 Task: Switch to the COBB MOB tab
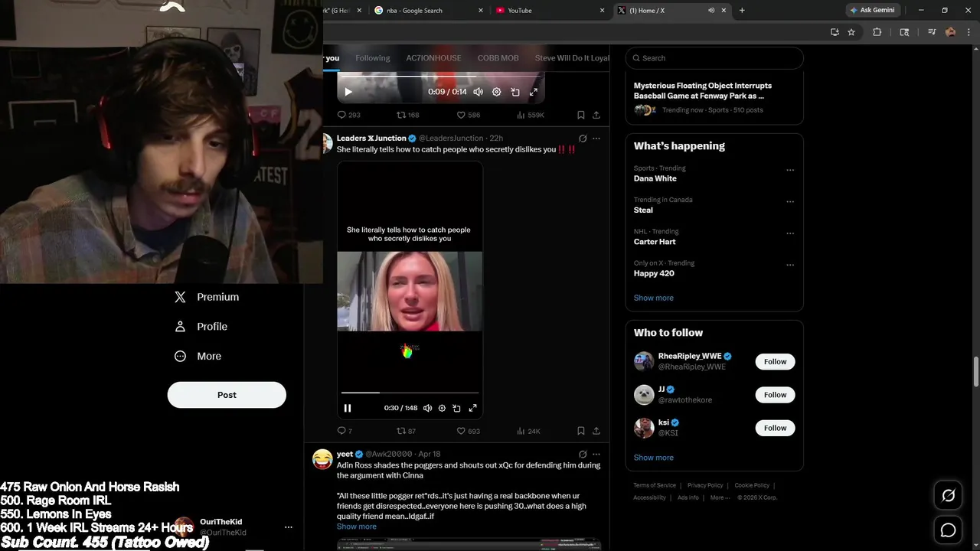[498, 58]
